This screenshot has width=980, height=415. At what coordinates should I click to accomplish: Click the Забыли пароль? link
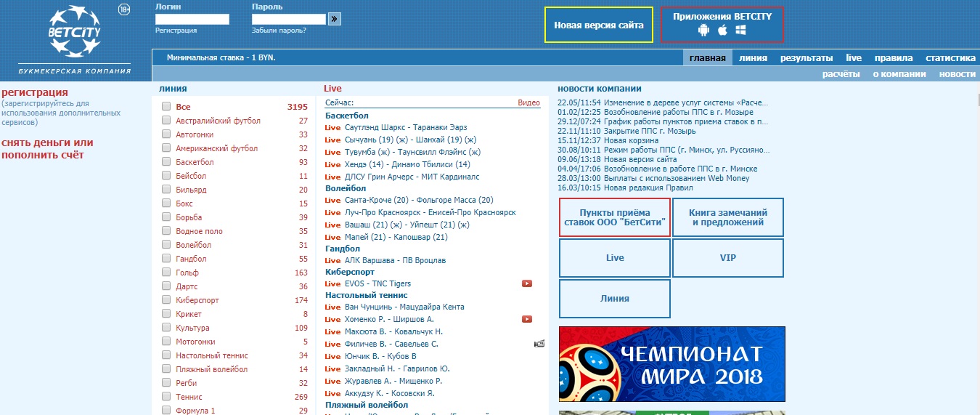(279, 31)
